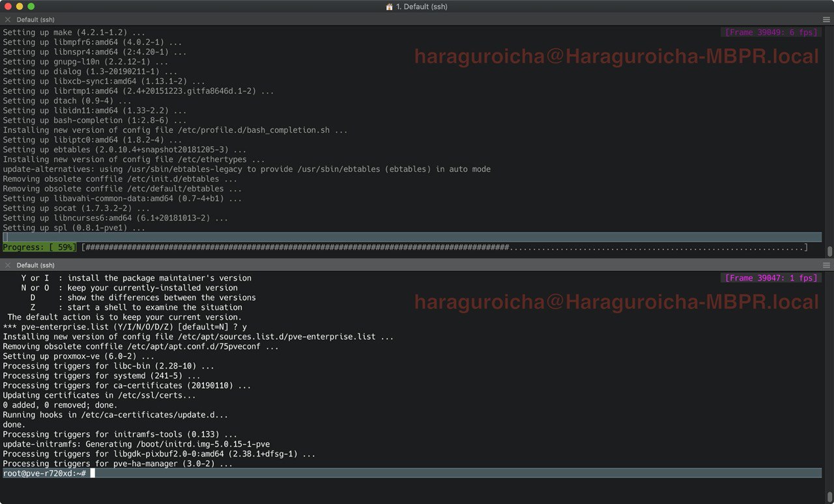Click 'Updating certificates in /etc/ssl/certs...'
Image resolution: width=834 pixels, height=504 pixels.
(100, 395)
